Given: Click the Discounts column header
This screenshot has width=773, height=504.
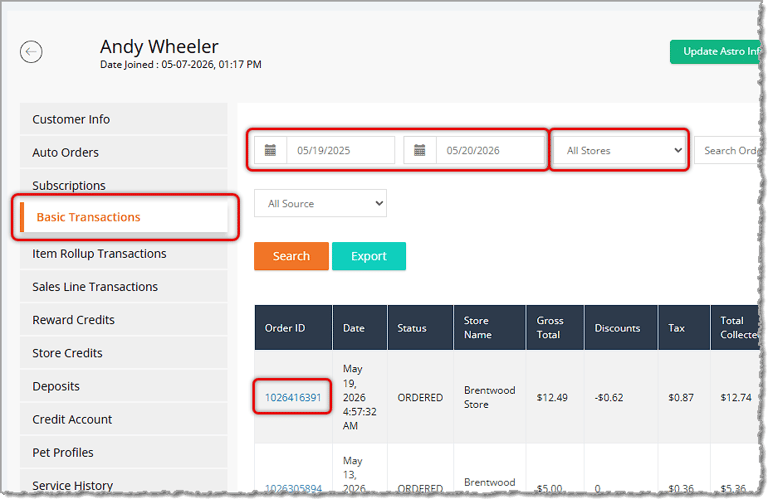Looking at the screenshot, I should [621, 328].
